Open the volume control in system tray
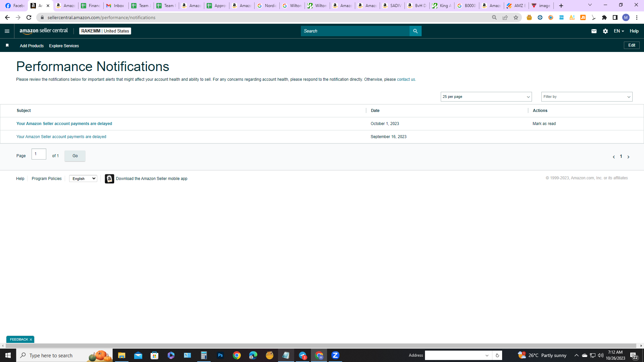 pos(601,355)
